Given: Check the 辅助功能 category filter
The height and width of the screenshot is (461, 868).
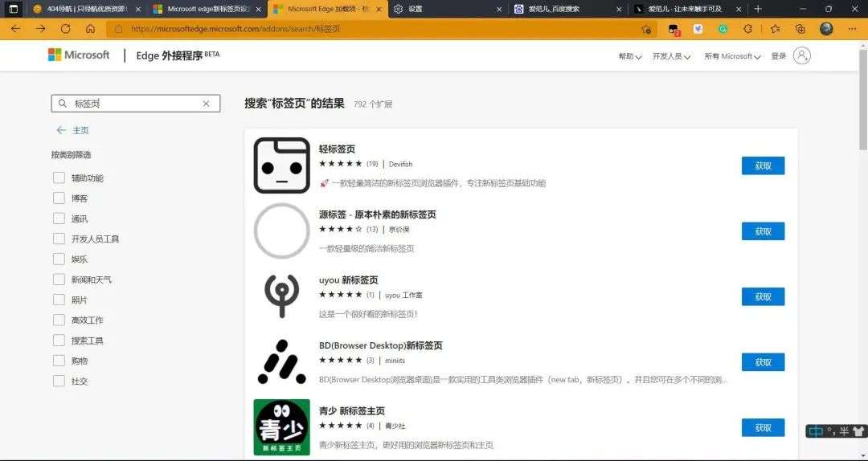Looking at the screenshot, I should coord(59,177).
